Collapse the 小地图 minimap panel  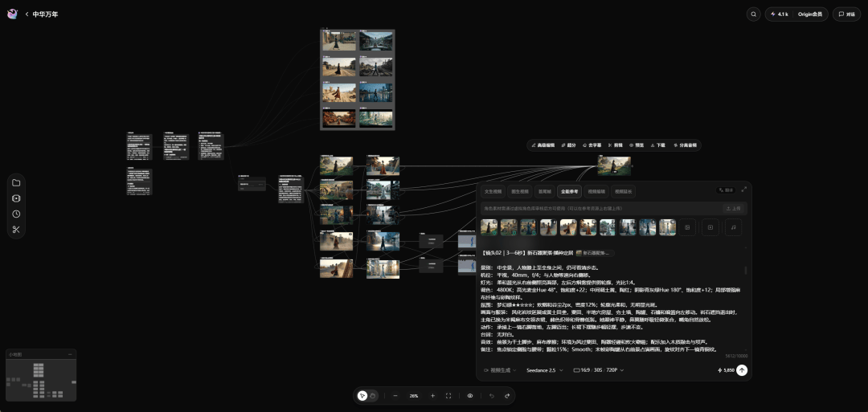click(x=70, y=354)
